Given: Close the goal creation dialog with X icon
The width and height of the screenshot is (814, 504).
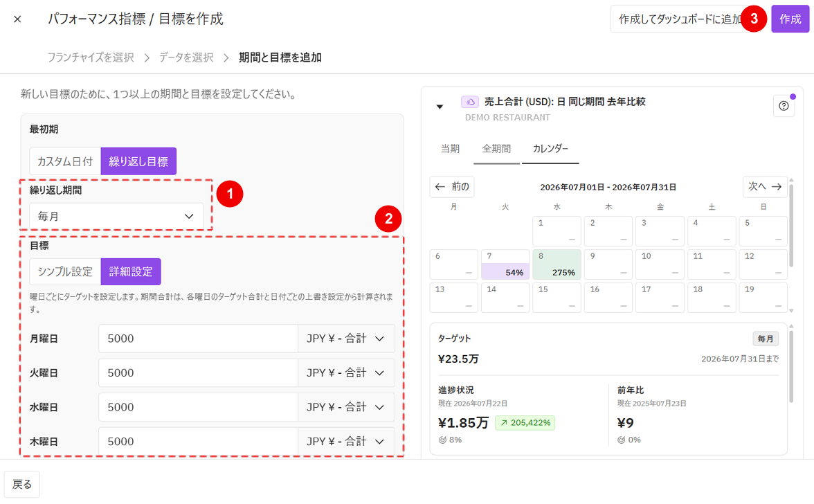Looking at the screenshot, I should 17,19.
